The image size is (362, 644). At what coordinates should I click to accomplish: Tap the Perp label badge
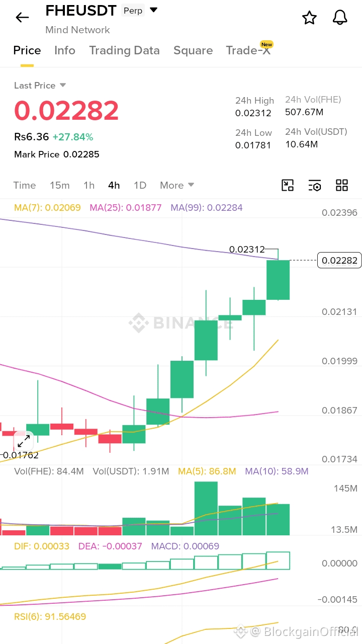(133, 11)
